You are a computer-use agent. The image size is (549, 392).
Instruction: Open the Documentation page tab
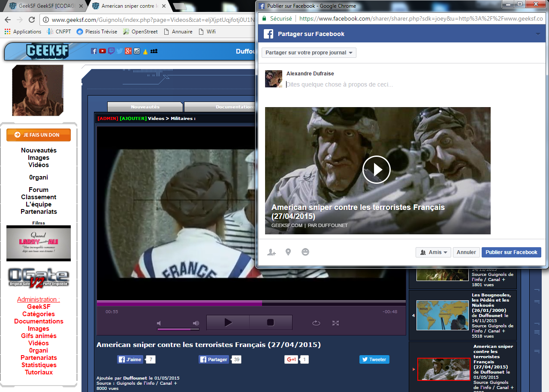(x=220, y=107)
